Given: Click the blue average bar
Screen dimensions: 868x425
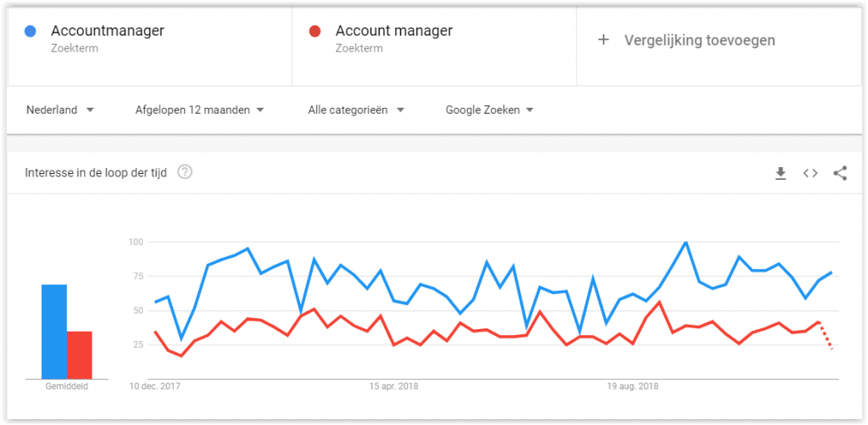Looking at the screenshot, I should (54, 331).
